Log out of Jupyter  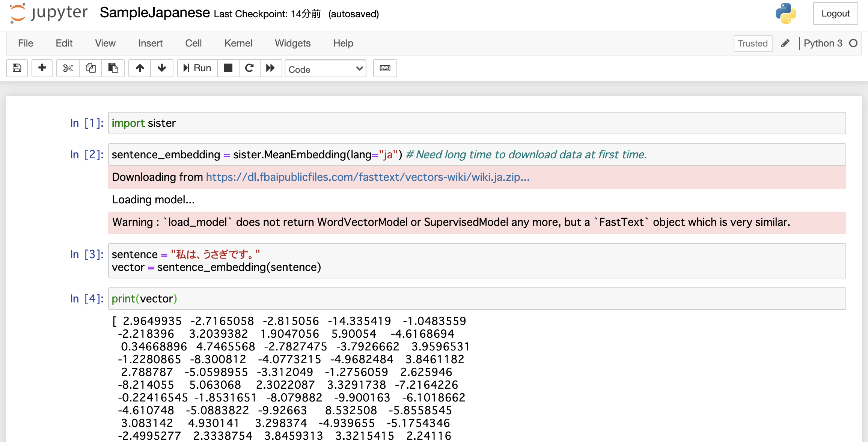point(835,13)
